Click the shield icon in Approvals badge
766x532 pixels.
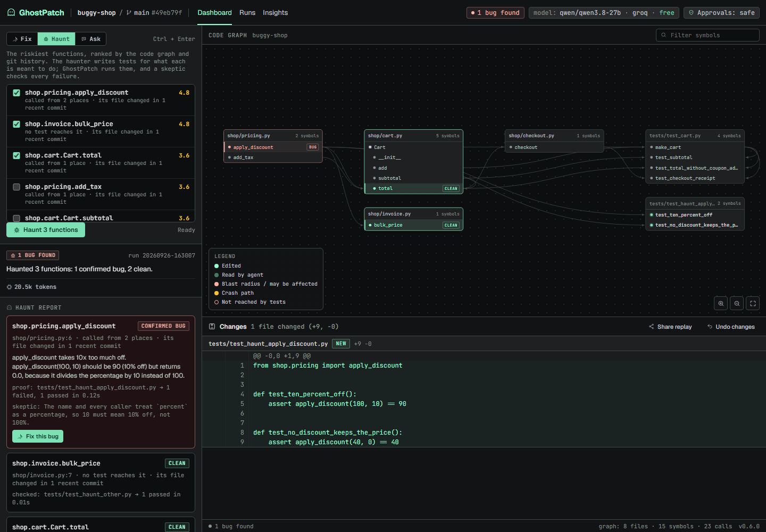tap(691, 13)
